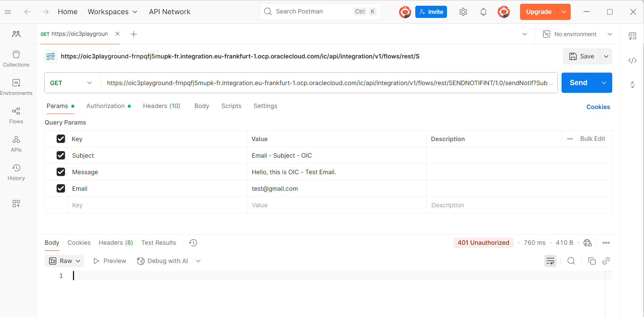Click the Upgrade button

539,12
